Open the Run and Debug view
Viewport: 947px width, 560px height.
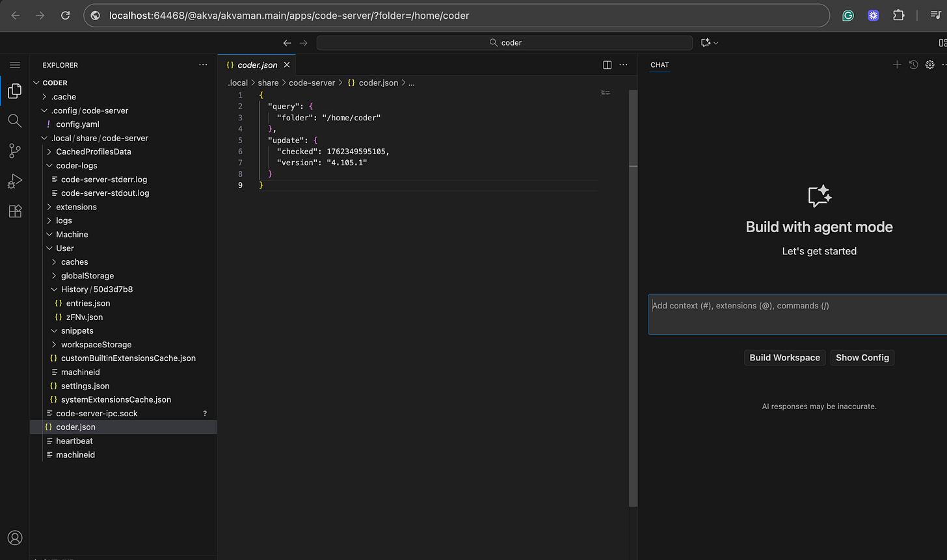click(x=14, y=181)
